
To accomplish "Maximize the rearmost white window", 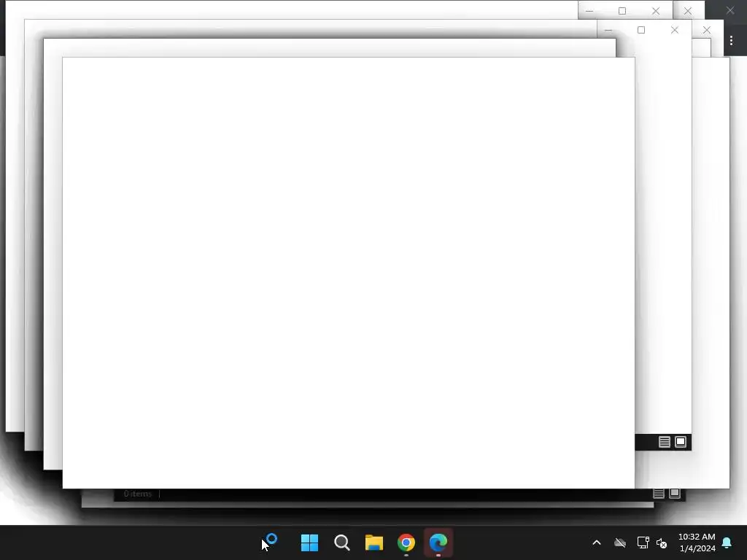I will (x=622, y=11).
